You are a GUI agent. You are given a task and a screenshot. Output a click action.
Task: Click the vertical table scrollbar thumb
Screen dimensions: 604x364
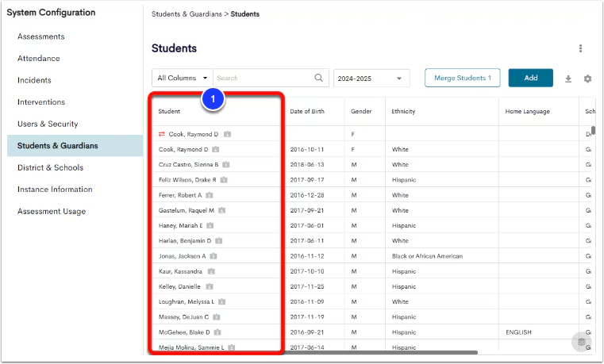click(x=594, y=130)
